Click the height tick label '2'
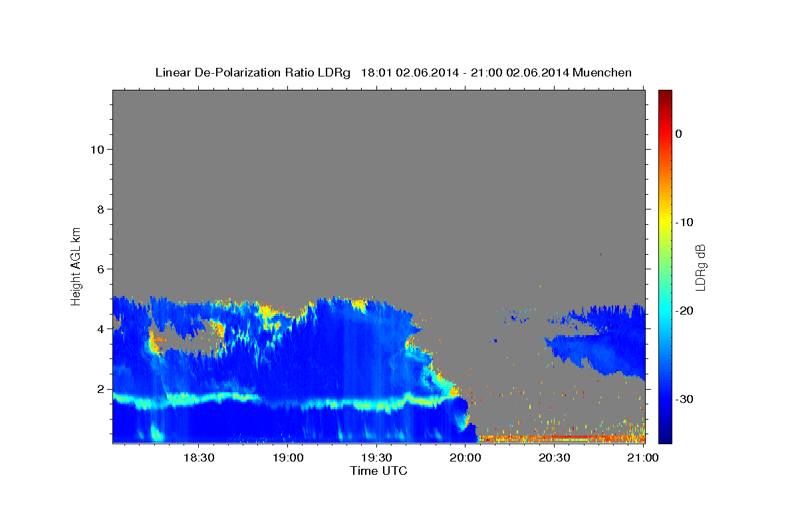798x532 pixels. (100, 389)
